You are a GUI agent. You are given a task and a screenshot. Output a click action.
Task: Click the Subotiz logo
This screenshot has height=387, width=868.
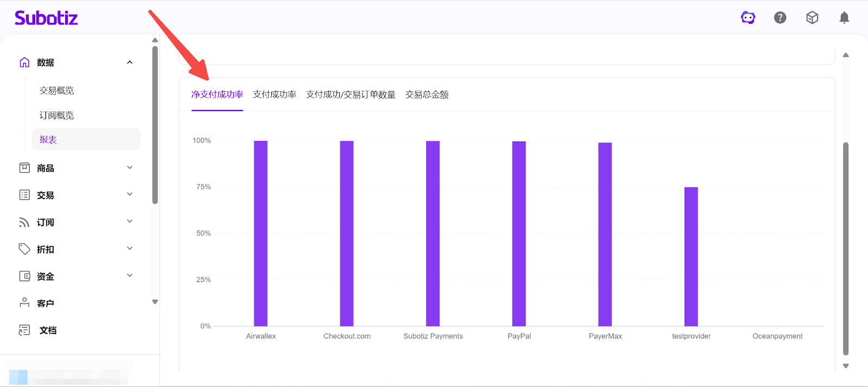coord(46,18)
